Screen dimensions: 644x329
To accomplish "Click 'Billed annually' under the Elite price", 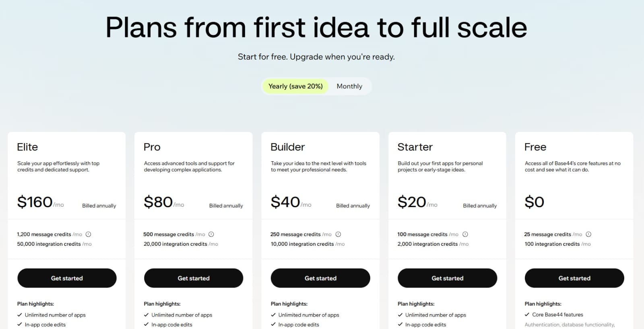I will click(99, 206).
